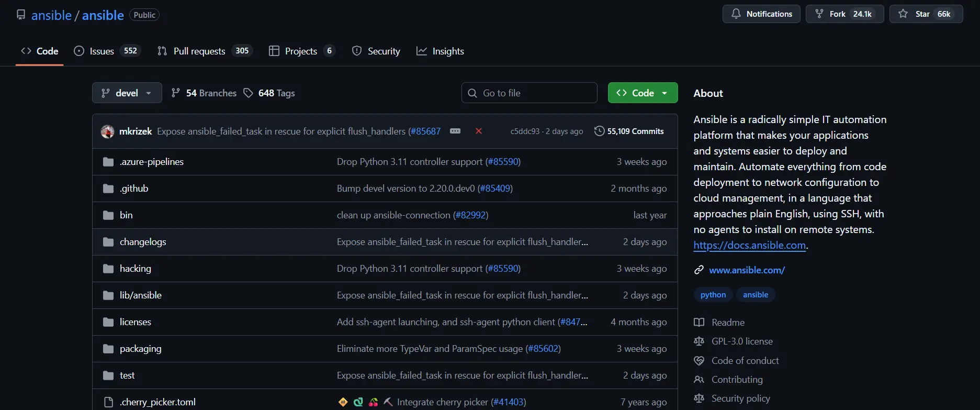Viewport: 980px width, 410px height.
Task: Open the packaging folder
Action: coord(141,349)
